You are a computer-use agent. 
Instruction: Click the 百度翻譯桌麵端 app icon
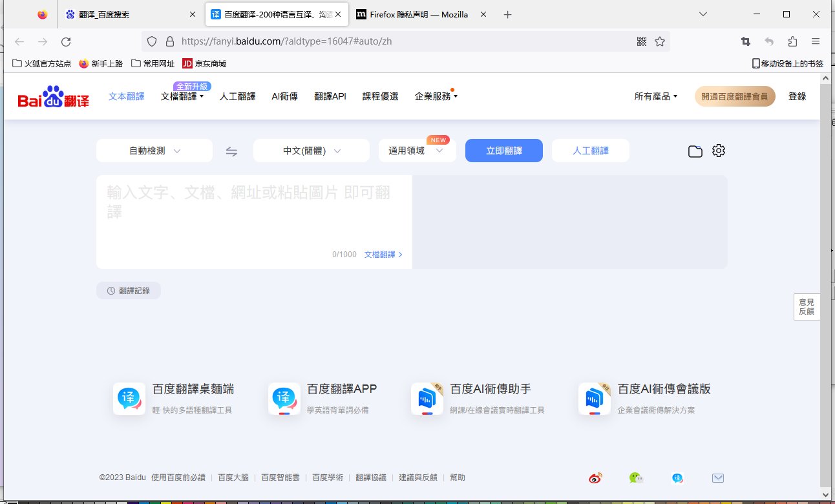coord(129,399)
